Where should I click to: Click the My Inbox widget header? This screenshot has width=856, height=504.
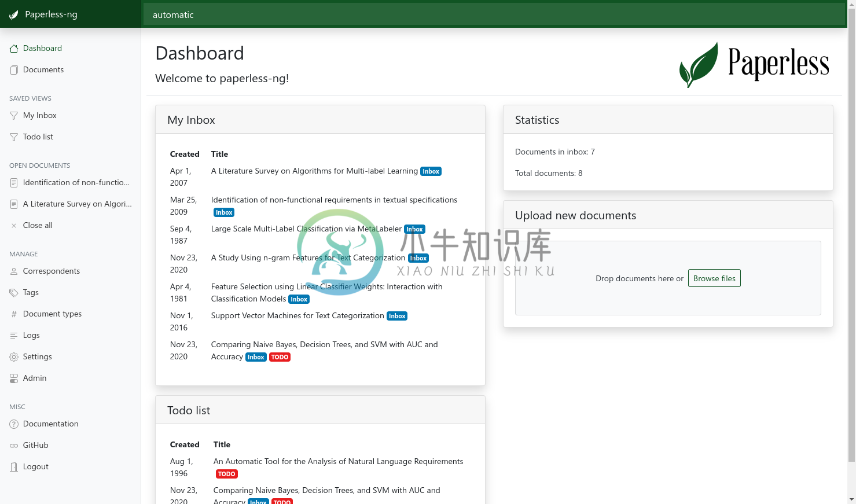point(320,120)
